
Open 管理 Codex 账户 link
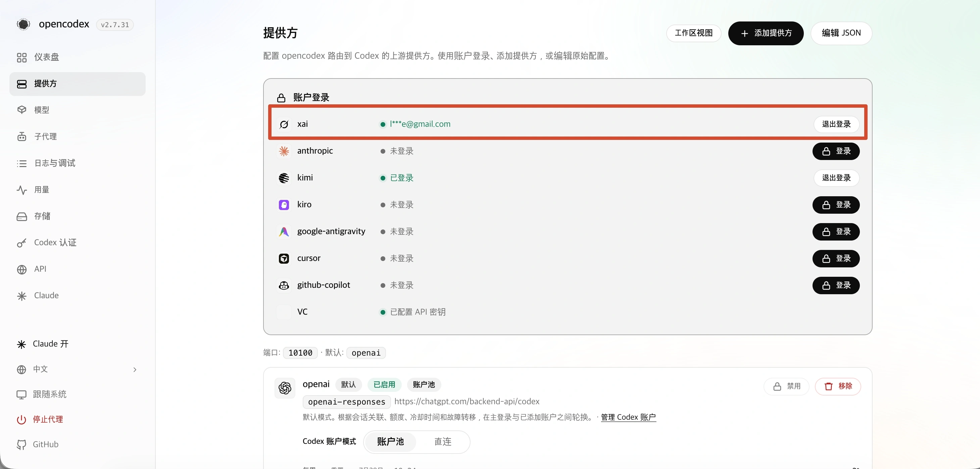(x=628, y=418)
